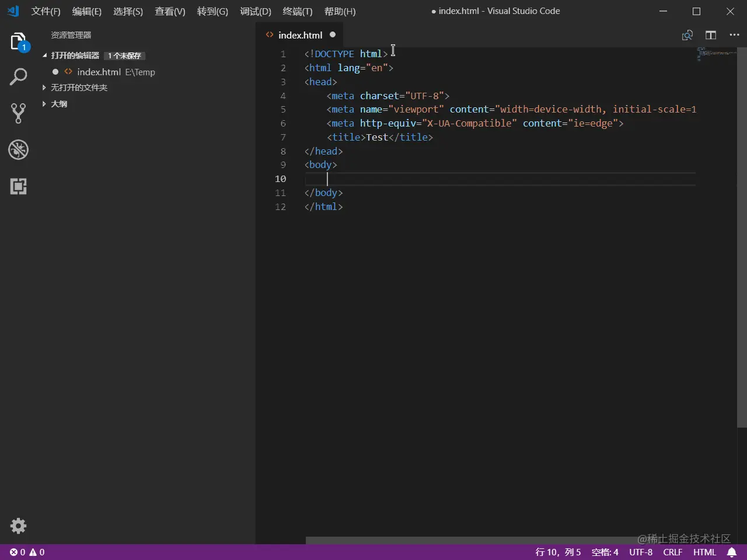Open the Manage gear icon
The height and width of the screenshot is (560, 747).
[19, 526]
